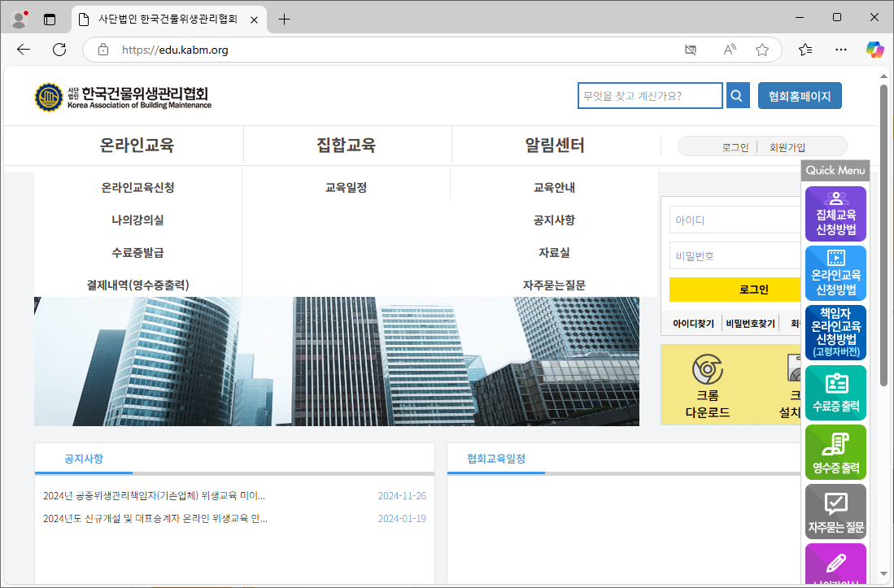Viewport: 894px width, 588px height.
Task: Open the Copilot icon
Action: pyautogui.click(x=874, y=50)
